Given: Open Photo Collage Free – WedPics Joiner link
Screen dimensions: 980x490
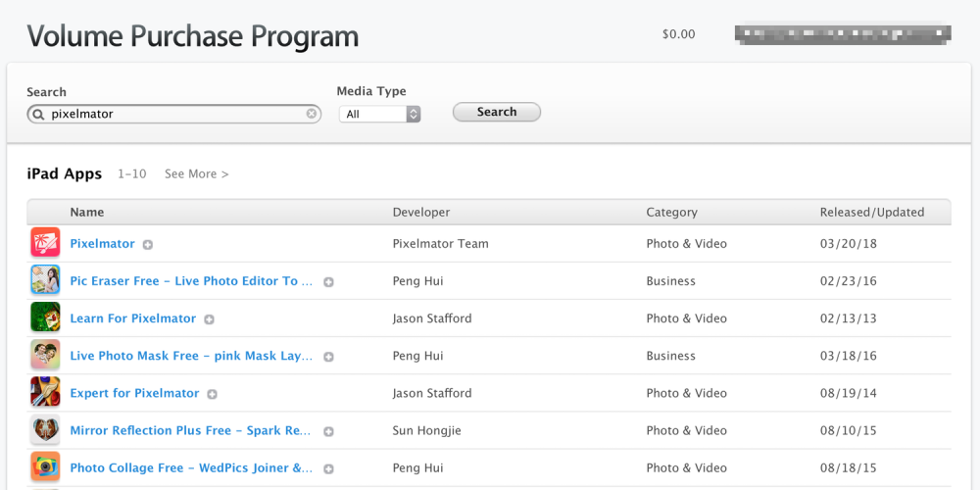Looking at the screenshot, I should point(191,468).
